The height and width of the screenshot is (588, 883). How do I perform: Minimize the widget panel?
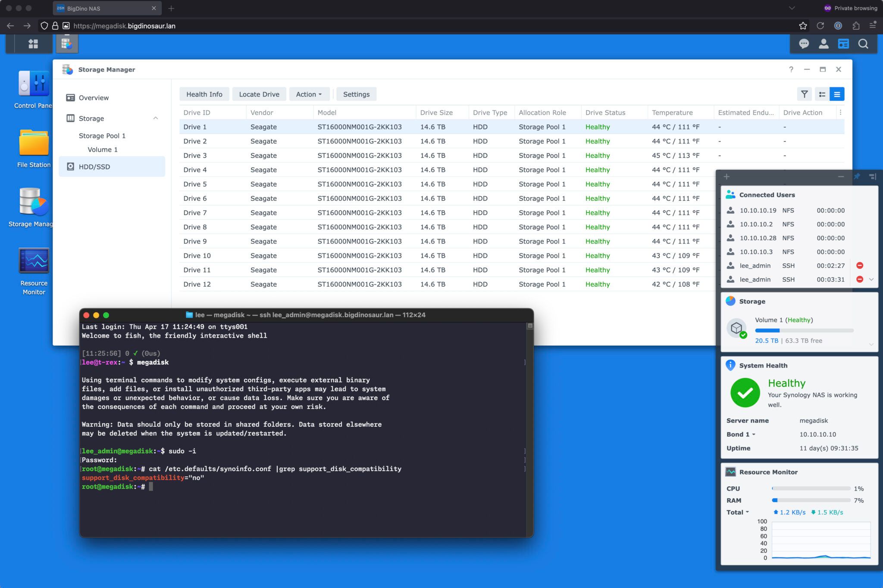(x=841, y=177)
